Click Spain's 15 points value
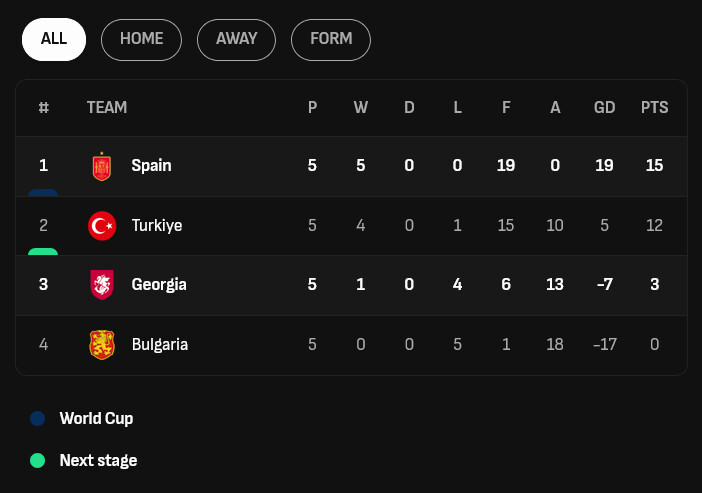 pos(654,166)
